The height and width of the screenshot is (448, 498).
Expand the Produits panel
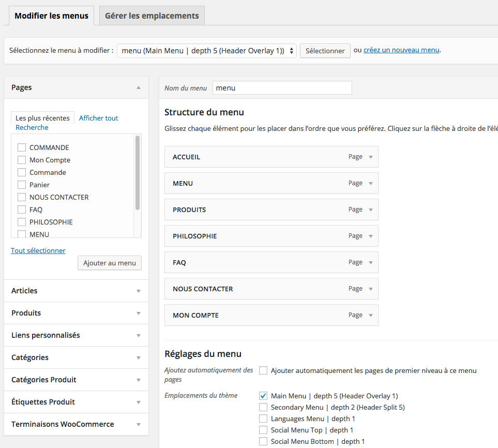pos(139,313)
